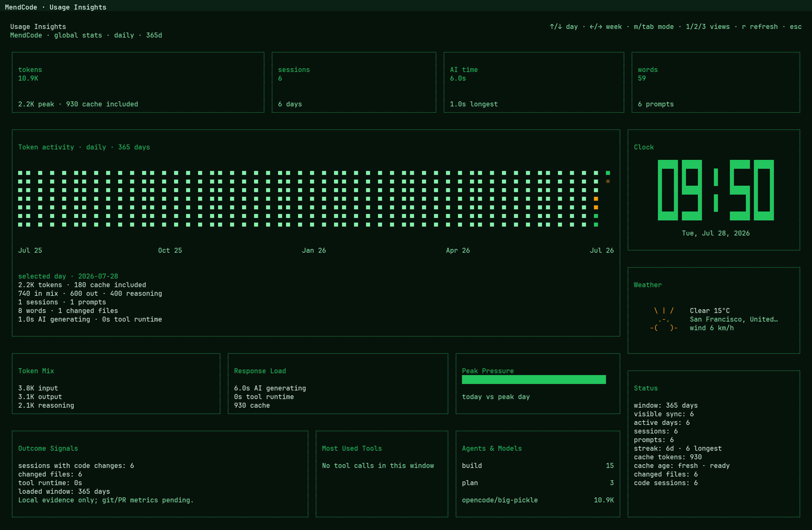Click the 'Jan 26' heatmap axis label
This screenshot has height=530, width=812.
coord(314,250)
